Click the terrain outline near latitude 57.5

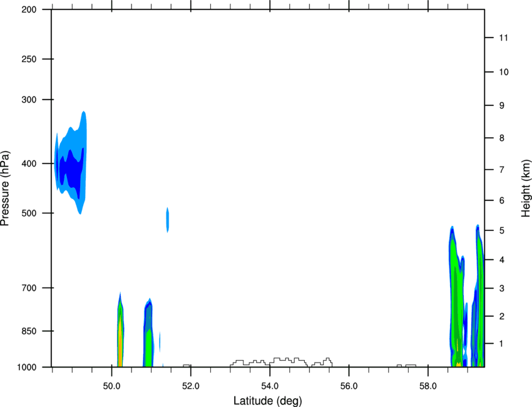(406, 366)
